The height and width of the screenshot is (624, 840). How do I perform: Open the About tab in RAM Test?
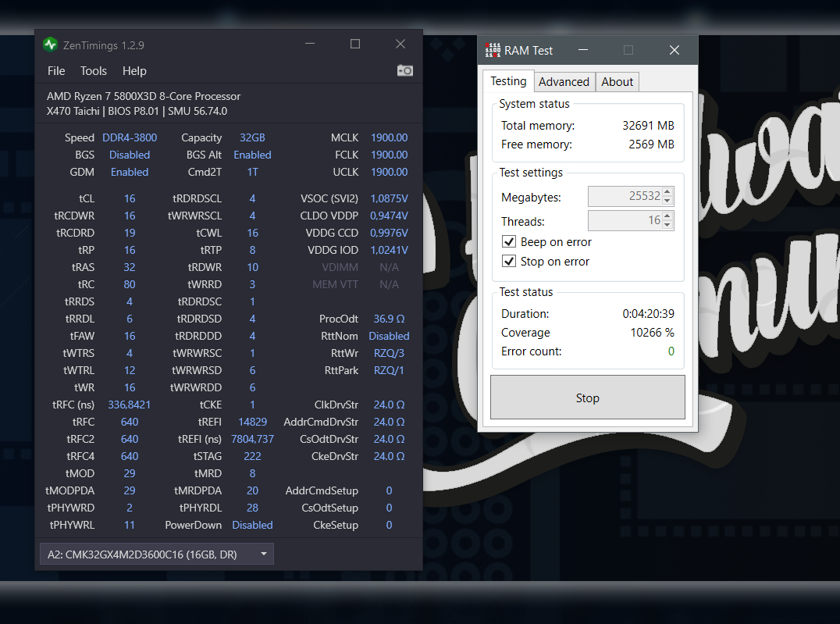coord(617,81)
